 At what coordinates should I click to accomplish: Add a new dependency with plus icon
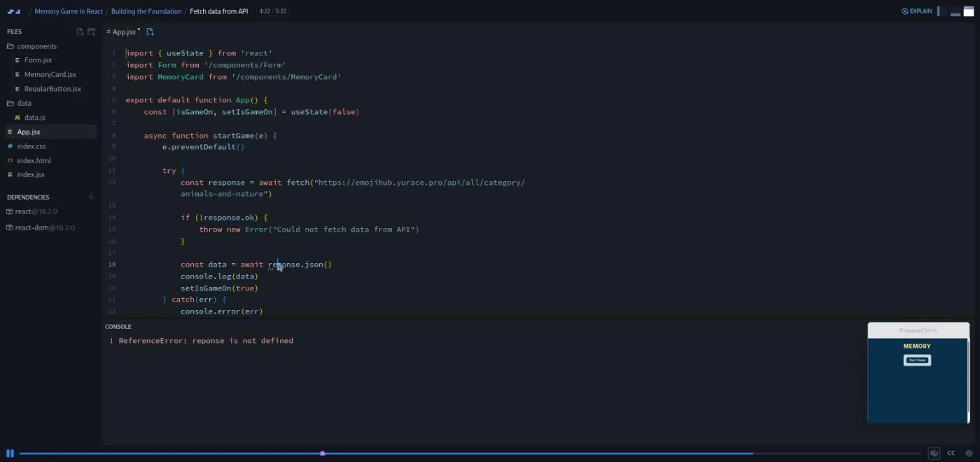tap(90, 197)
